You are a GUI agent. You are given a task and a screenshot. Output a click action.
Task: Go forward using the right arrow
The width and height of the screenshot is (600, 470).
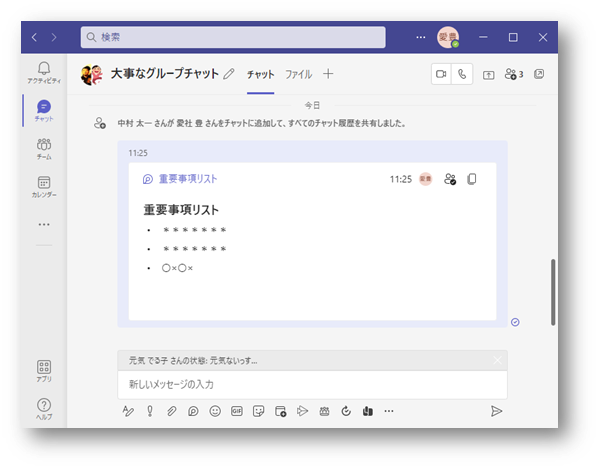pyautogui.click(x=54, y=37)
